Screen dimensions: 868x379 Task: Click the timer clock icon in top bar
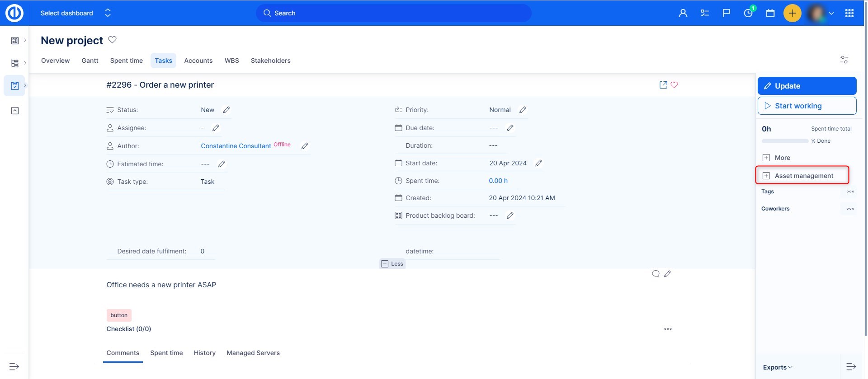pyautogui.click(x=748, y=13)
